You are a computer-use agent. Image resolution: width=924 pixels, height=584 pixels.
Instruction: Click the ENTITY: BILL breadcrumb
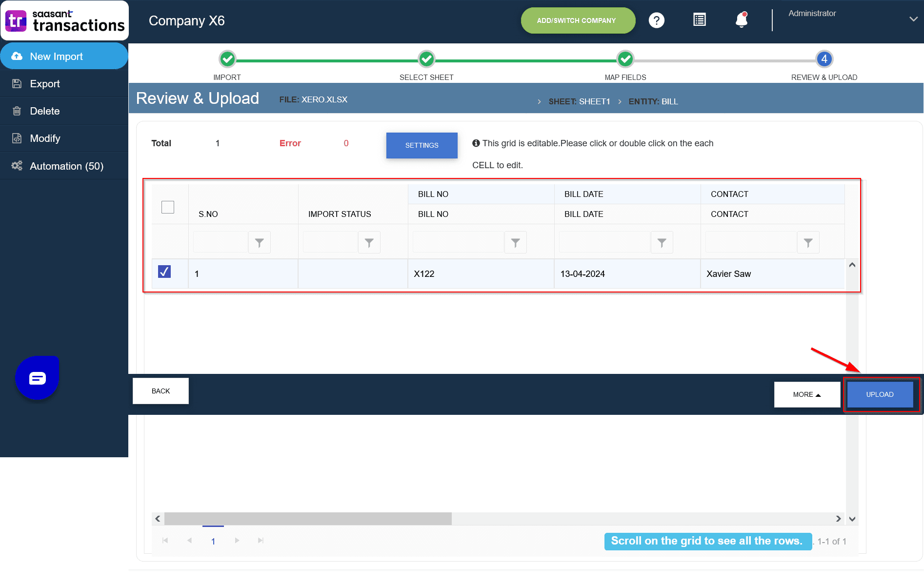pyautogui.click(x=653, y=101)
